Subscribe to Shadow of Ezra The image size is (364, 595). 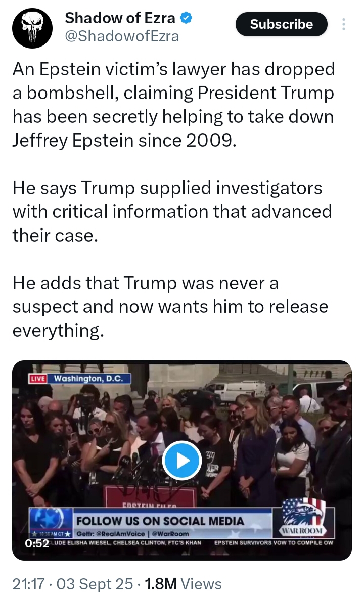click(x=281, y=24)
